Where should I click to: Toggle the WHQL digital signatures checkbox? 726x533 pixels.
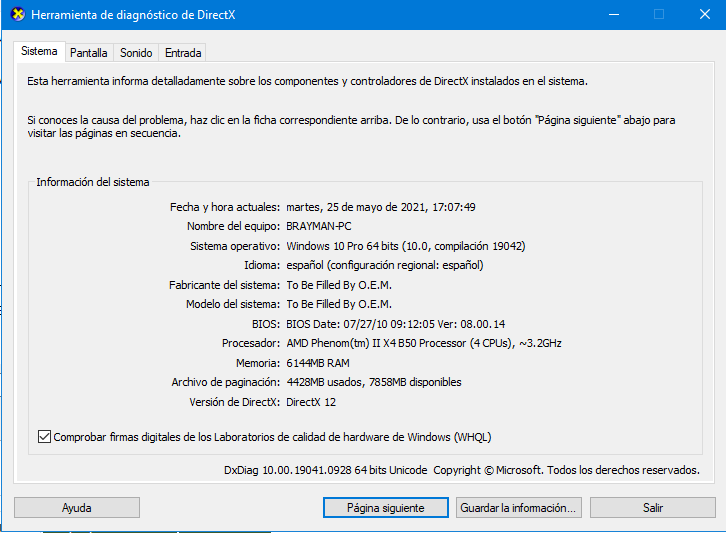44,437
